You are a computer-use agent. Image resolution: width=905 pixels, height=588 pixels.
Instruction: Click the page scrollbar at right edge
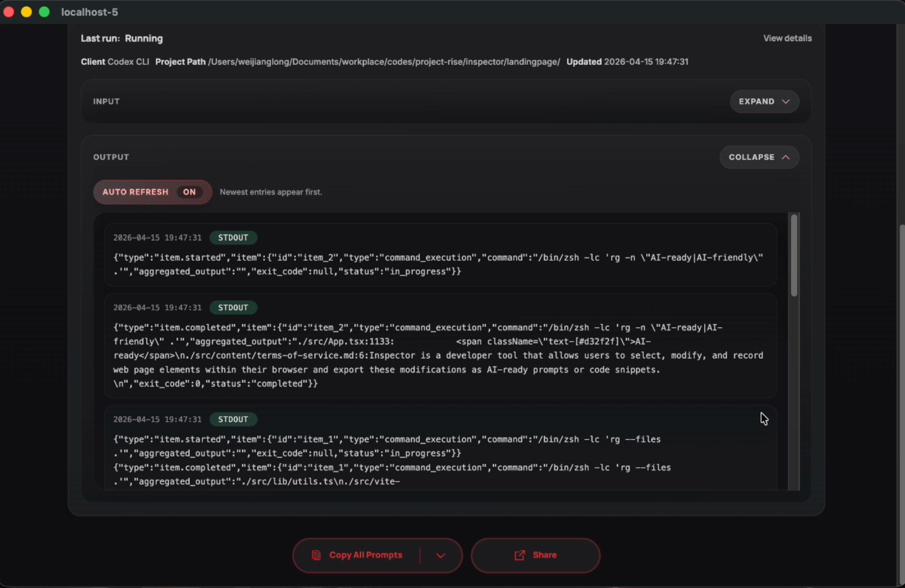pyautogui.click(x=902, y=404)
